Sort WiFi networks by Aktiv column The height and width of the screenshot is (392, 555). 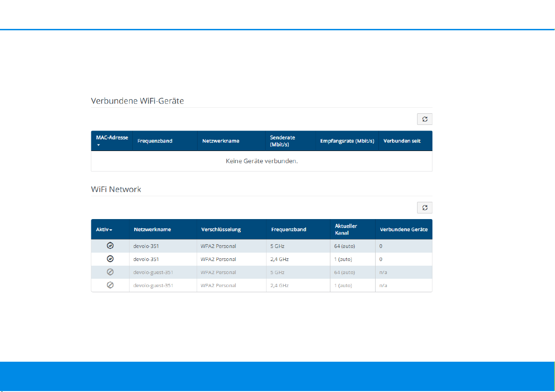click(x=104, y=229)
